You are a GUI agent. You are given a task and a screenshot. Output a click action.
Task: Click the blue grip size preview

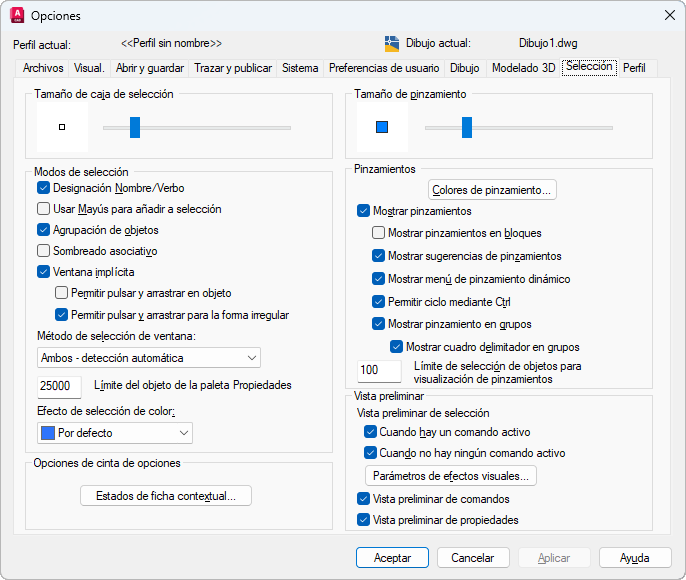381,127
